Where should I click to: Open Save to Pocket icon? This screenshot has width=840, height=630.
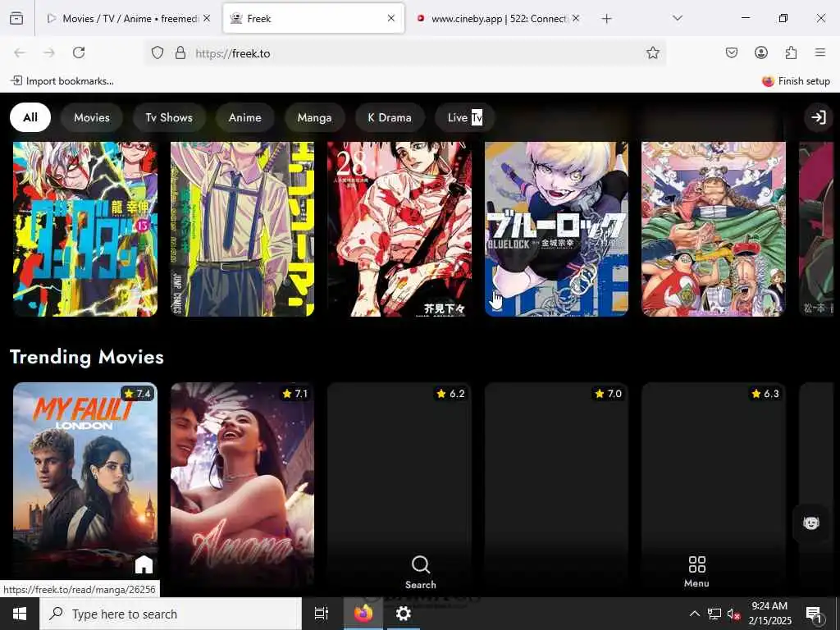click(x=731, y=52)
